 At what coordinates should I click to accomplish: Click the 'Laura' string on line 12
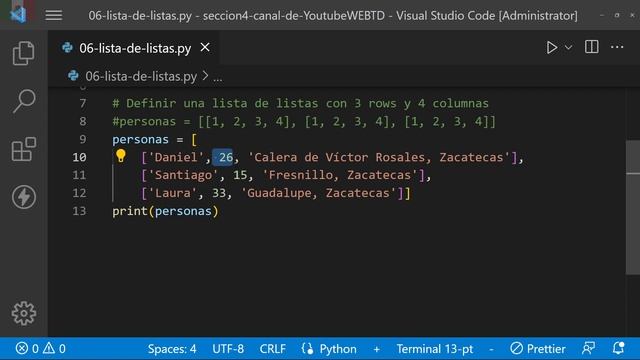click(172, 193)
